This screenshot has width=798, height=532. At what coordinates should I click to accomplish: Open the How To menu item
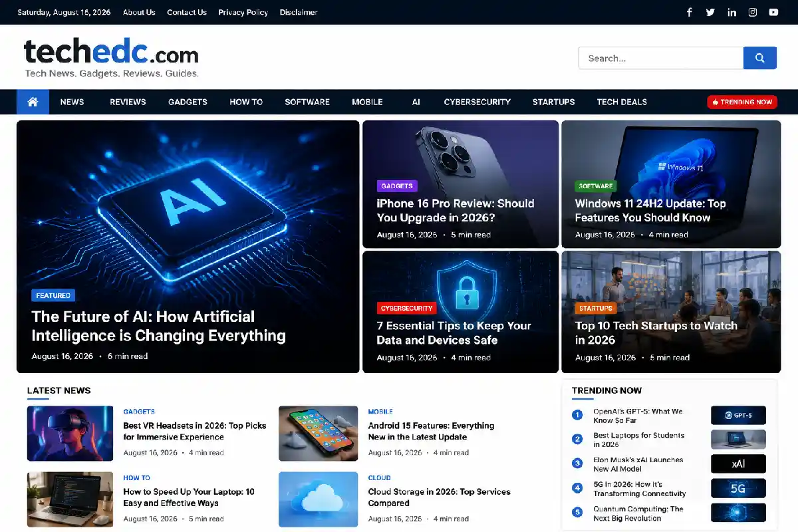246,102
